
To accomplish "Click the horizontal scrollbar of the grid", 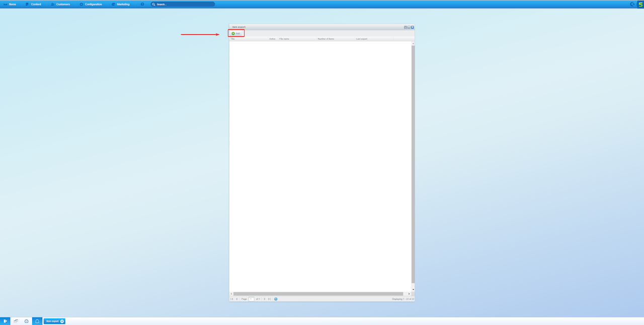I will 318,294.
